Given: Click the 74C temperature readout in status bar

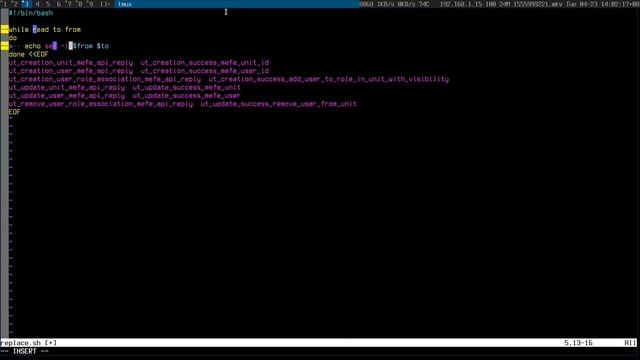Looking at the screenshot, I should [424, 4].
